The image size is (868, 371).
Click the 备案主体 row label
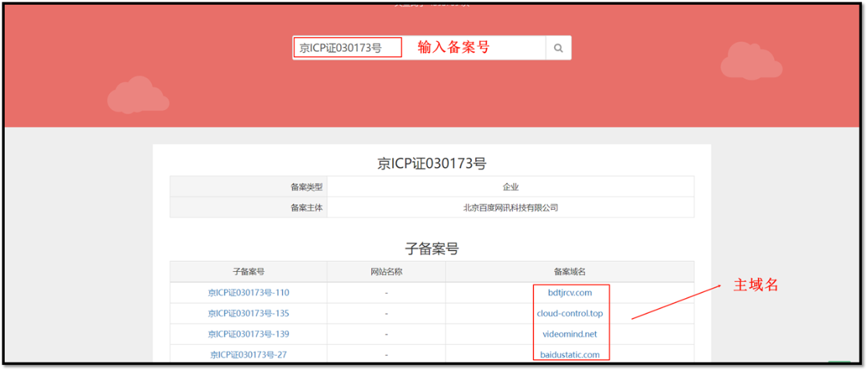click(306, 208)
